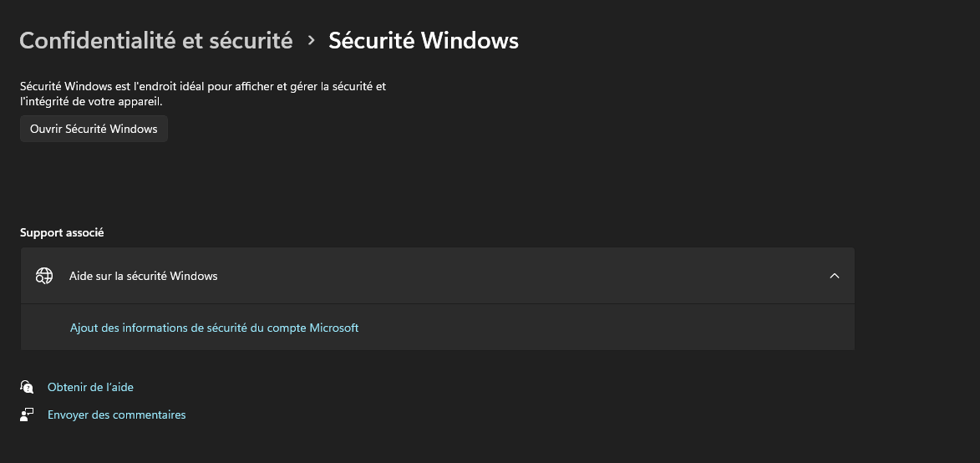Collapse the Aide sur la sécurité Windows chevron
Viewport: 980px width, 463px height.
click(x=834, y=276)
